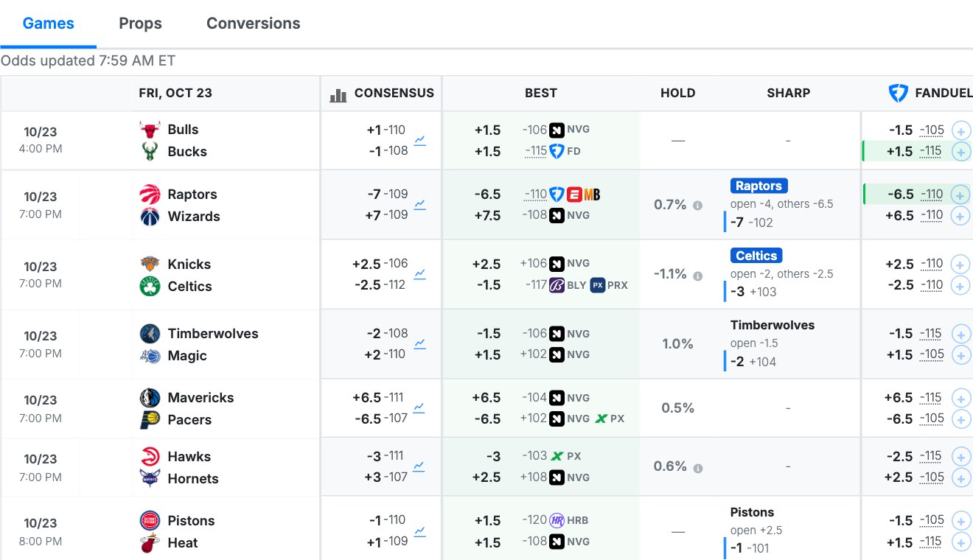Click the MB sportsbook logo in Raptors row
Screen dimensions: 973x560
592,195
